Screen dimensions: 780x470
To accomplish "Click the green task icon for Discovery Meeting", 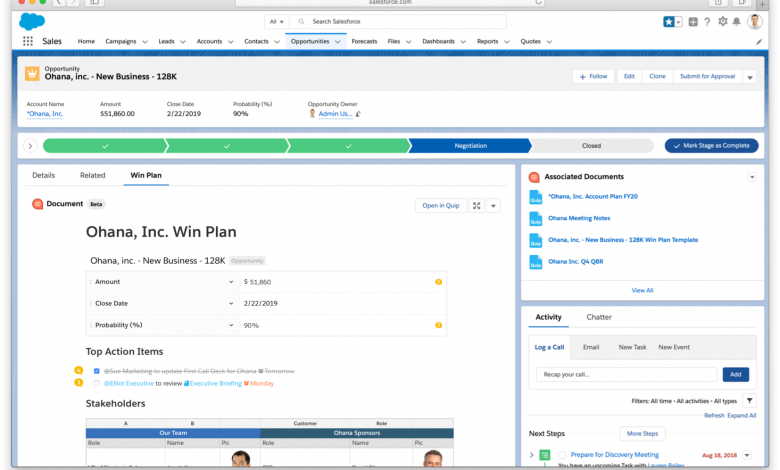I will tap(545, 455).
